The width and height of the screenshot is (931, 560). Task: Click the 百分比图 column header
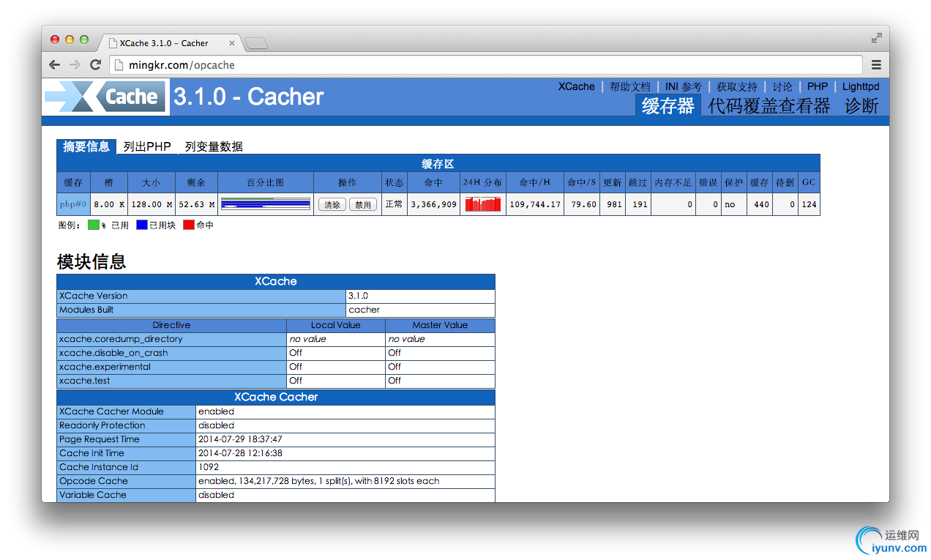point(266,182)
